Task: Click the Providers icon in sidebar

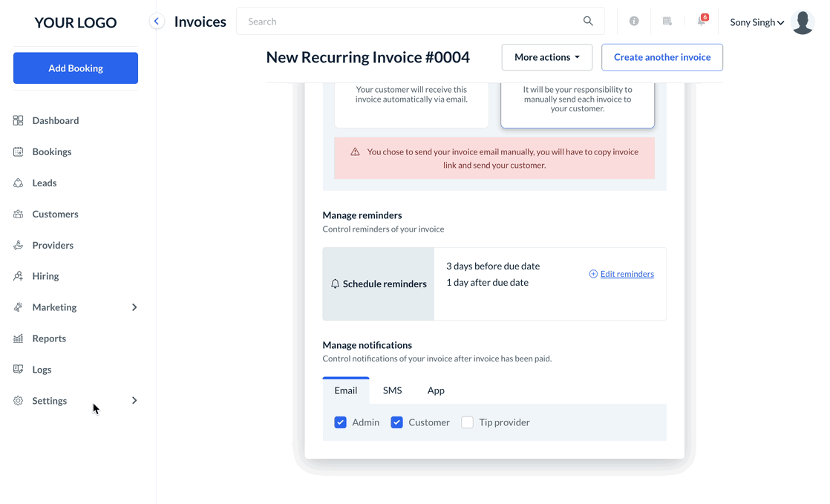Action: (x=18, y=245)
